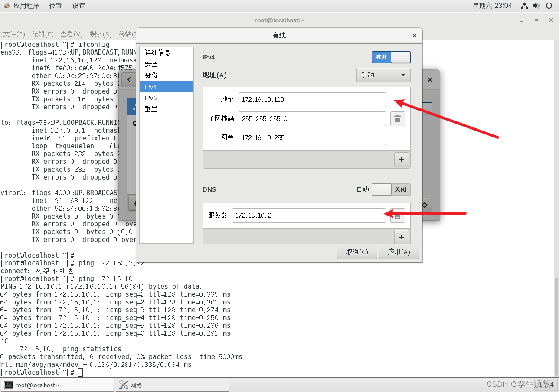Select 详细信息 in the wired dialog sidebar
The height and width of the screenshot is (392, 559).
[167, 52]
